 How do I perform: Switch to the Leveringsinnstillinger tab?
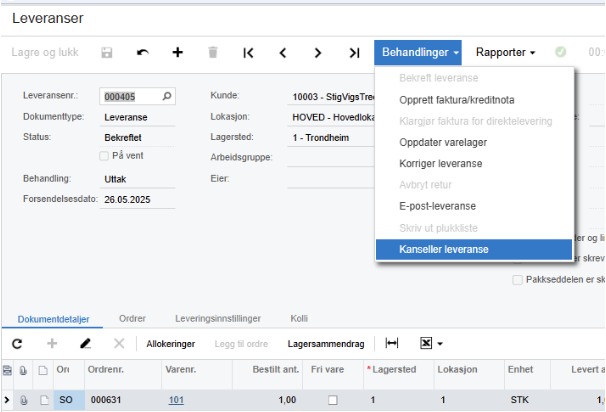219,319
